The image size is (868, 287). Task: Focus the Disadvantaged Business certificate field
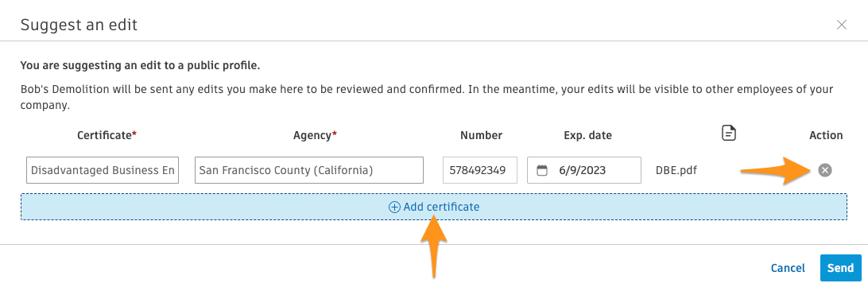(x=103, y=170)
